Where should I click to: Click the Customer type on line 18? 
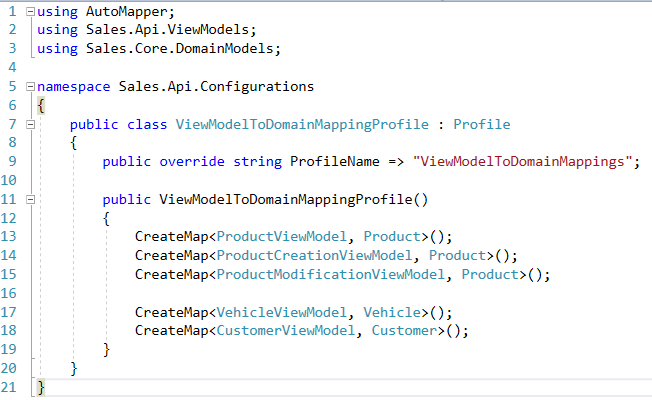[404, 331]
